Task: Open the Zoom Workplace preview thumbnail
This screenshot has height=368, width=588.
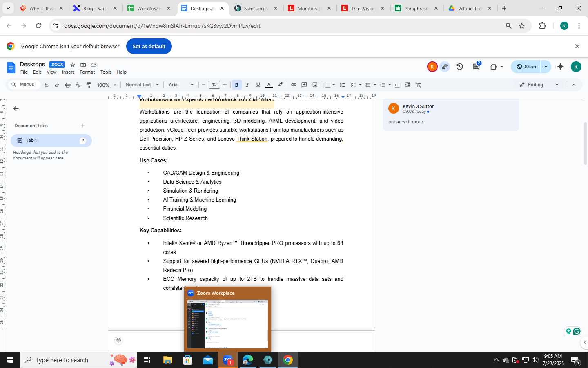Action: 227,324
